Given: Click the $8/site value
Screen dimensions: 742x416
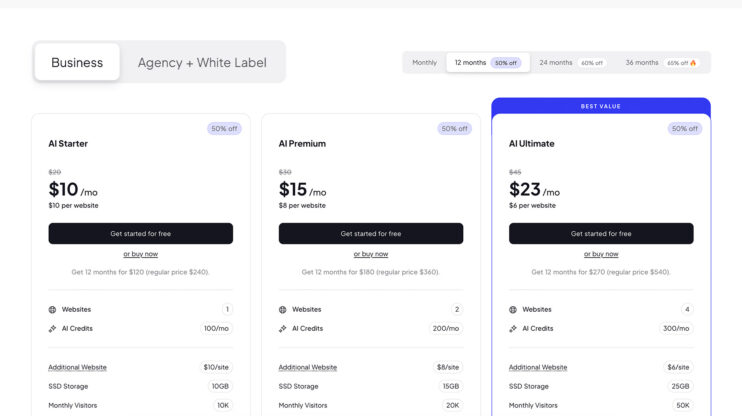Looking at the screenshot, I should 448,367.
